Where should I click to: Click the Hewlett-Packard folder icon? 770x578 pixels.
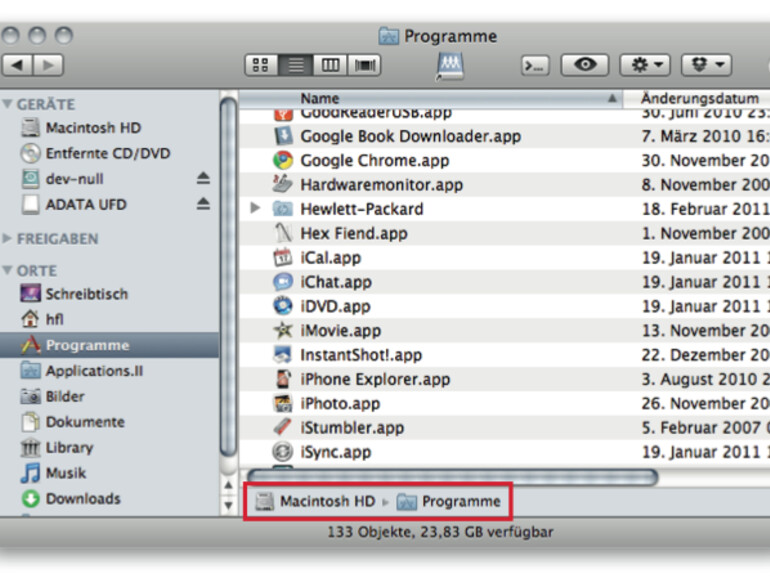(x=283, y=209)
